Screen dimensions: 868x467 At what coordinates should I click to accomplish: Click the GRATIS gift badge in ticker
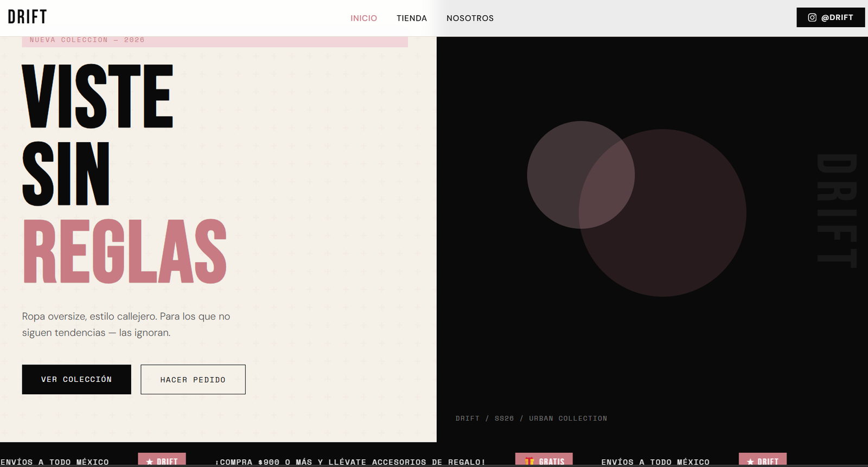544,460
